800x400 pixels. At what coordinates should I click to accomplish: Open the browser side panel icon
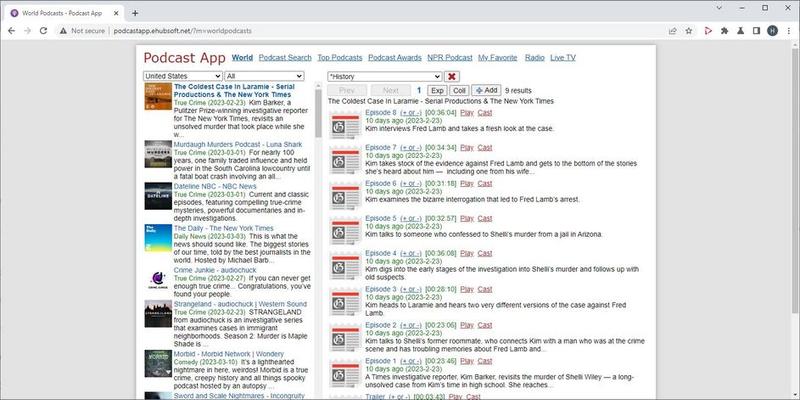[756, 31]
